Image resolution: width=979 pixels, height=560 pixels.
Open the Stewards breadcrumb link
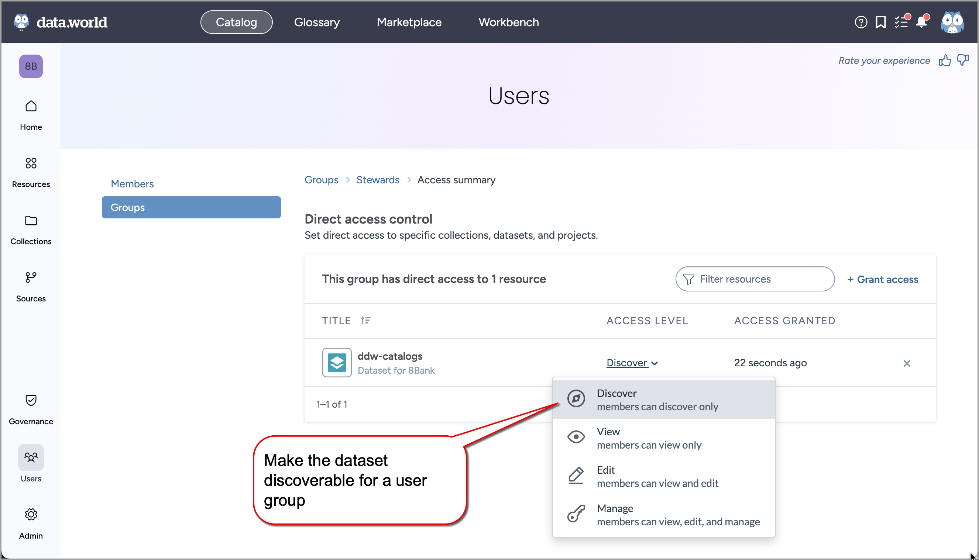click(378, 180)
